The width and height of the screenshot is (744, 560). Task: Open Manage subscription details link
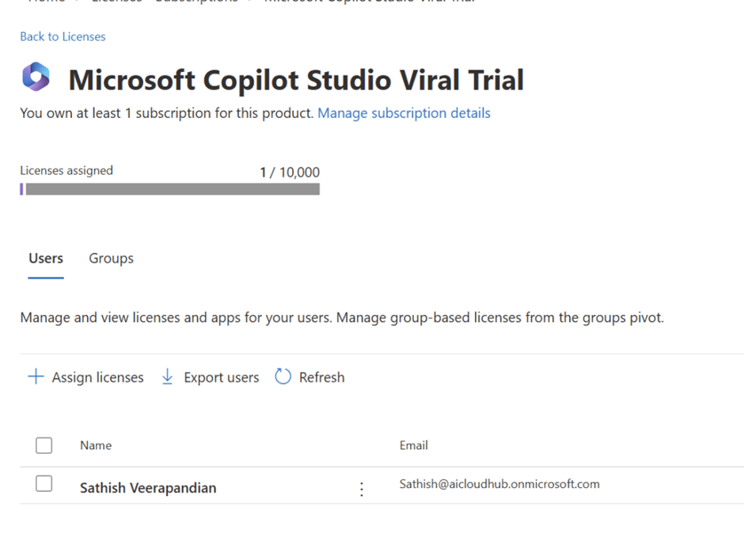point(404,113)
